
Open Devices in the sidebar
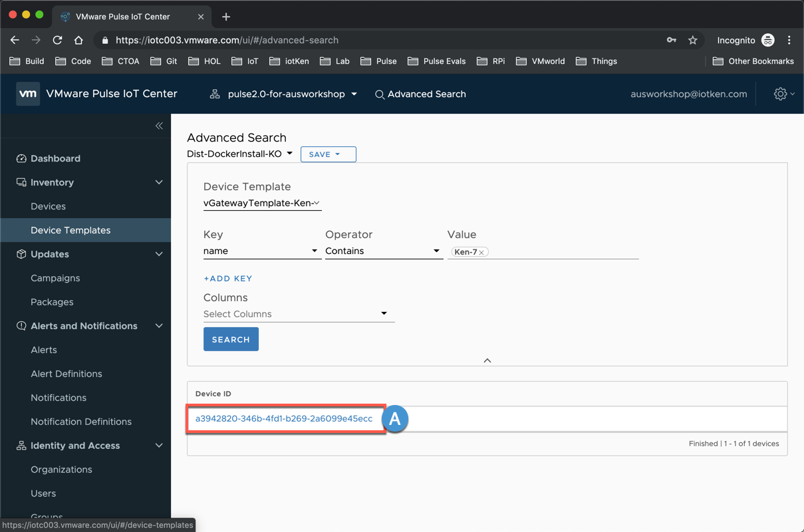(48, 206)
